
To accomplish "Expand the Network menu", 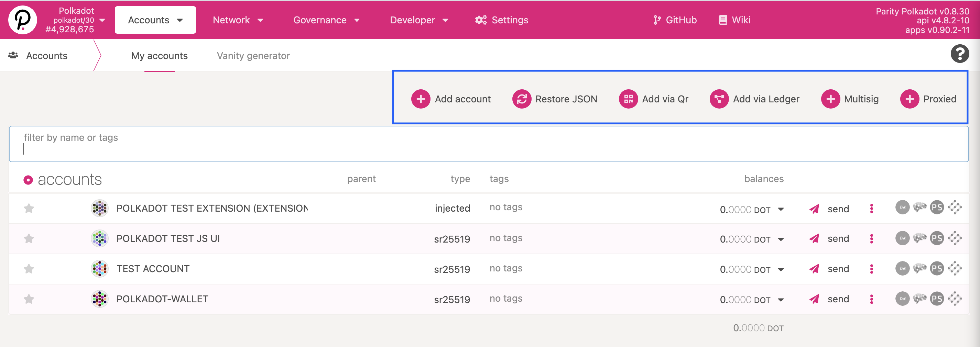I will [238, 20].
